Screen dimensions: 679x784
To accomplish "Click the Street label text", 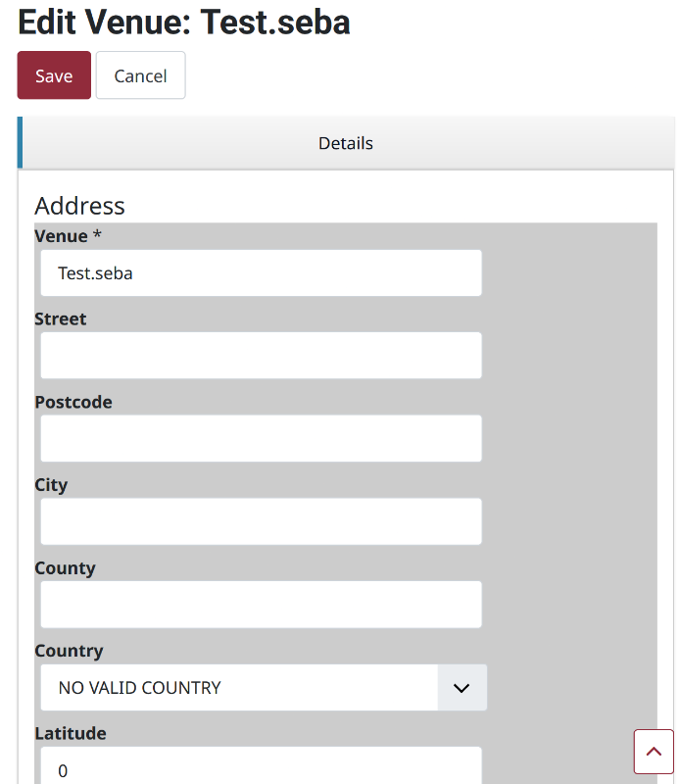I will [x=61, y=319].
